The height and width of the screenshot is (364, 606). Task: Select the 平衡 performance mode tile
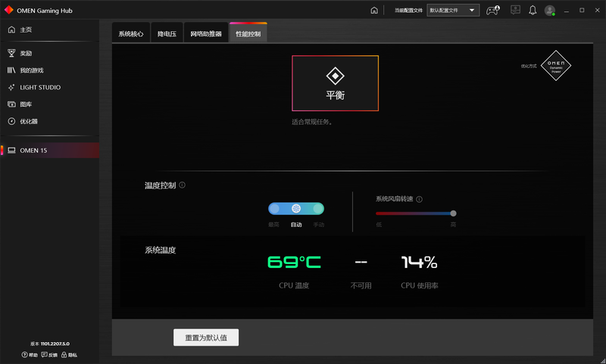[335, 83]
